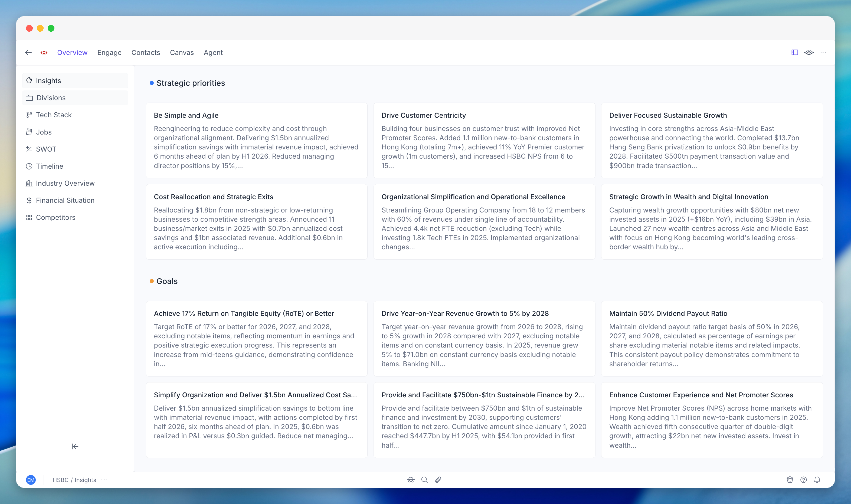Click the SWOT plus-minus icon

click(29, 149)
